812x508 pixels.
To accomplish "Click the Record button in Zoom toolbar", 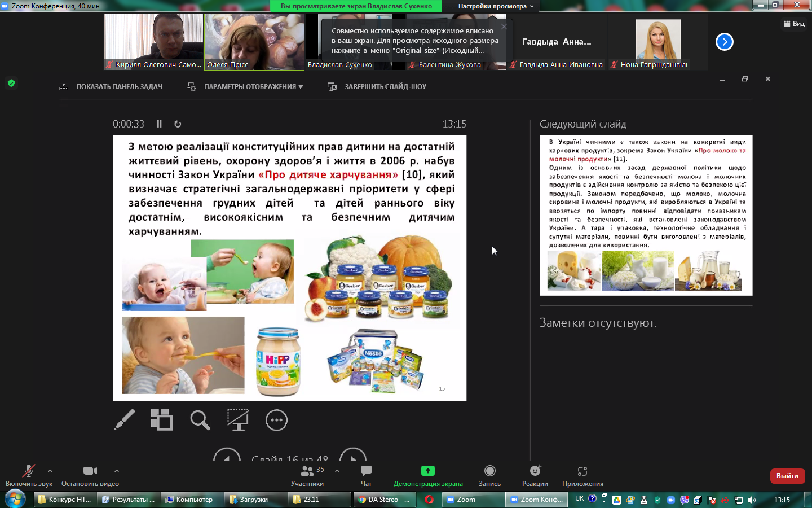I will tap(489, 475).
